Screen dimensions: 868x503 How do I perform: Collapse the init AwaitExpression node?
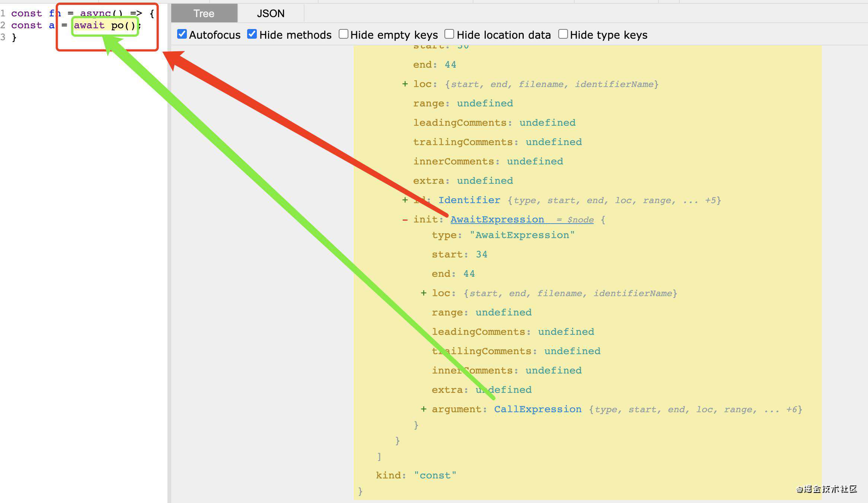[405, 220]
